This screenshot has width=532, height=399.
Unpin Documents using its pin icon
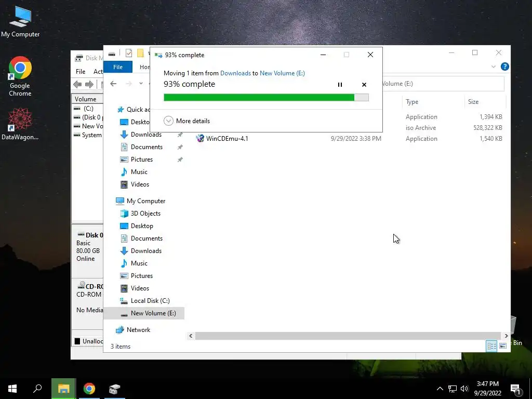click(180, 147)
